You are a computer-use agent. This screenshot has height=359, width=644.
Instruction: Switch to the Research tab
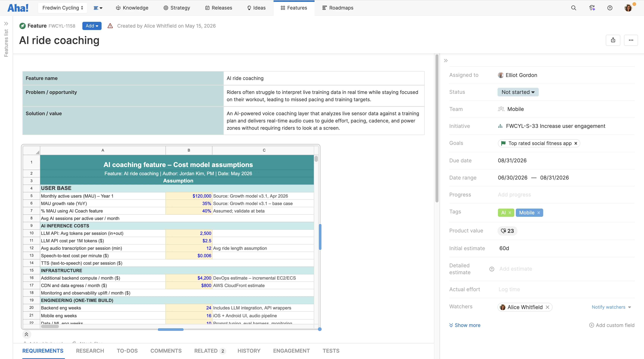coord(90,351)
